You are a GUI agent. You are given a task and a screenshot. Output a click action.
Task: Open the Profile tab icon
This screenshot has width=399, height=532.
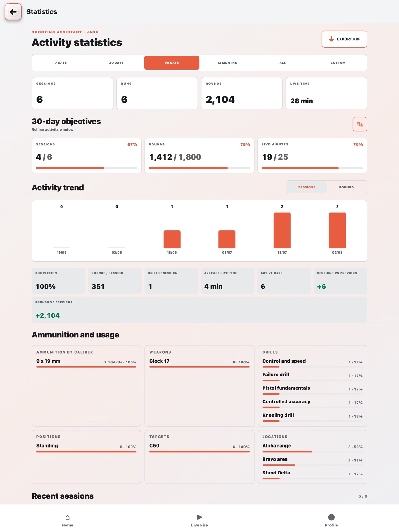[x=331, y=517]
